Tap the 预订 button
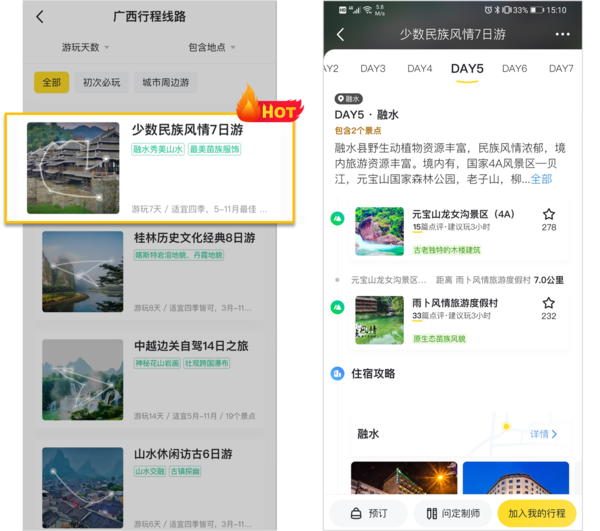Screen dimensions: 600x531 click(x=367, y=513)
